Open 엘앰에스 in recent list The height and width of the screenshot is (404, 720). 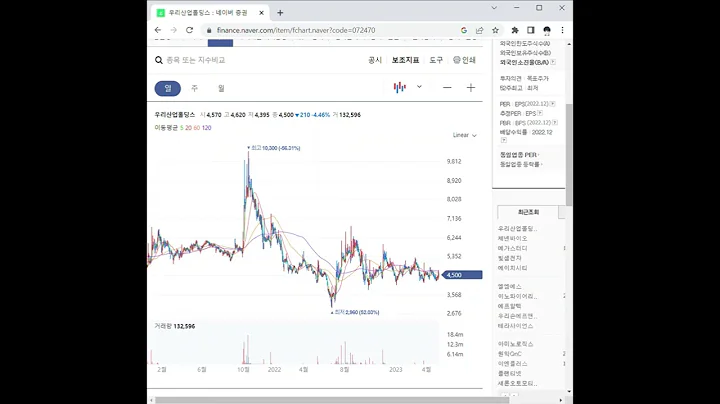509,286
